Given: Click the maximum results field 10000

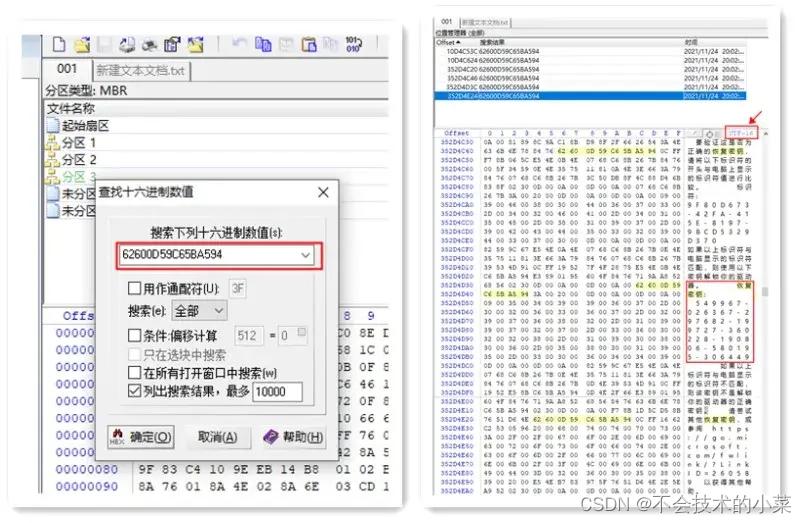Looking at the screenshot, I should (x=277, y=392).
